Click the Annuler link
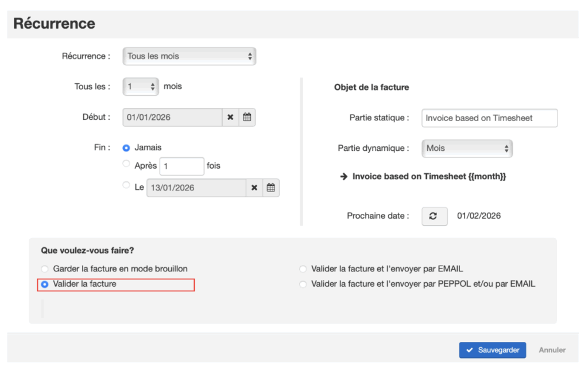588x366 pixels. tap(552, 350)
